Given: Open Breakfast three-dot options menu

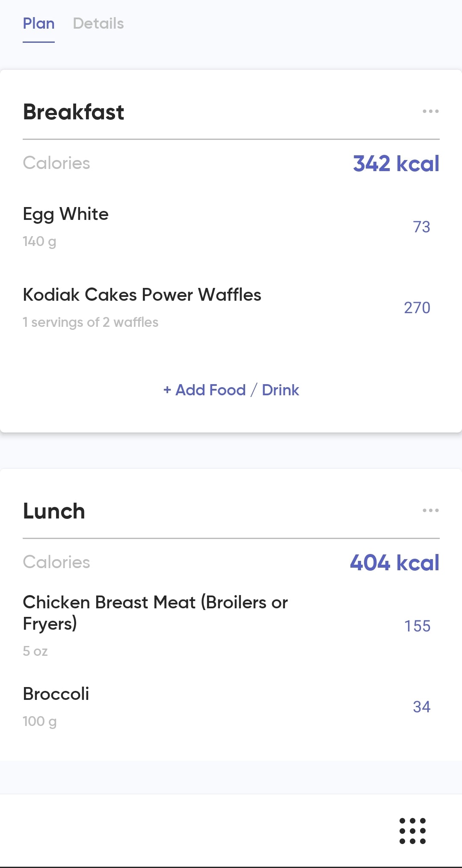Looking at the screenshot, I should 430,111.
